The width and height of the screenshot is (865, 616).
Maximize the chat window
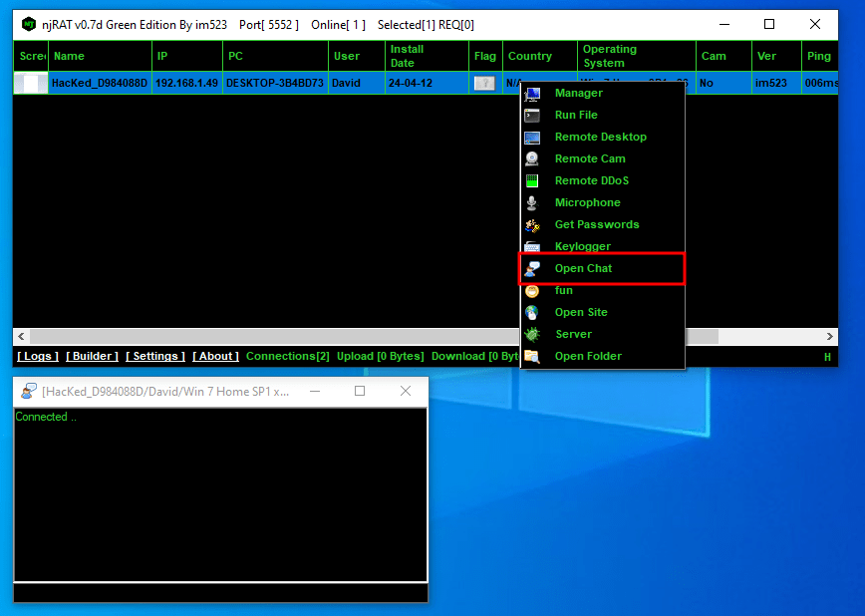coord(360,392)
